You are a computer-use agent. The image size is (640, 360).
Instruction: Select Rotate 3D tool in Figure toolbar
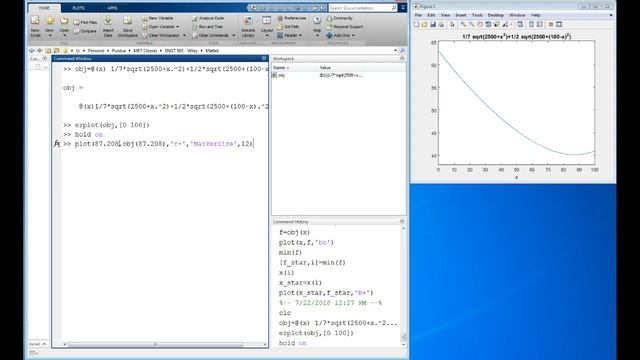[488, 24]
